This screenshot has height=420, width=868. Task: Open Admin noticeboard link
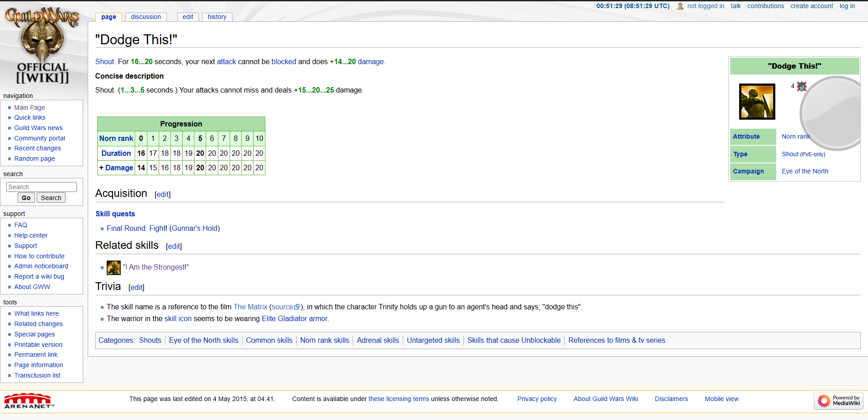pos(41,266)
